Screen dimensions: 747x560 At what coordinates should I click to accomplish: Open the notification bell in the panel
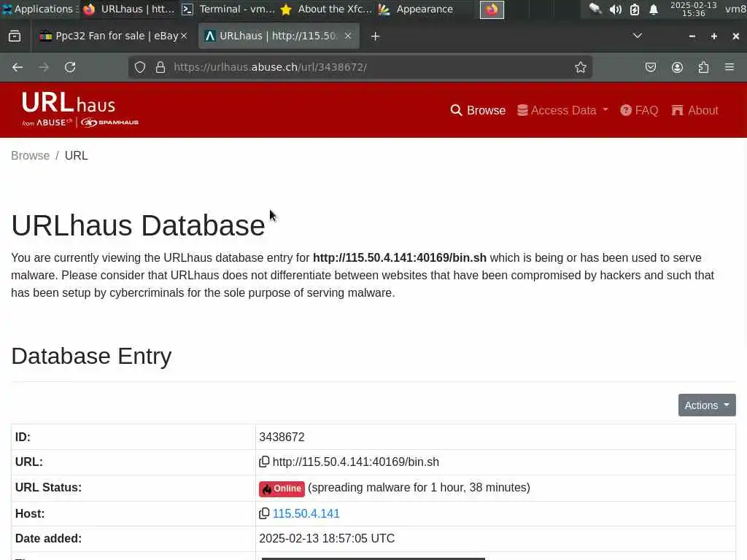tap(654, 9)
